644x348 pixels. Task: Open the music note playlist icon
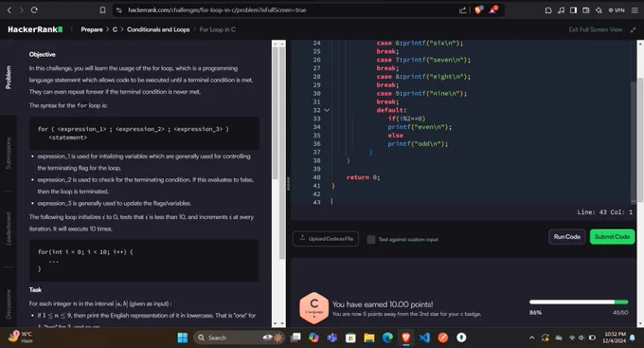561,10
